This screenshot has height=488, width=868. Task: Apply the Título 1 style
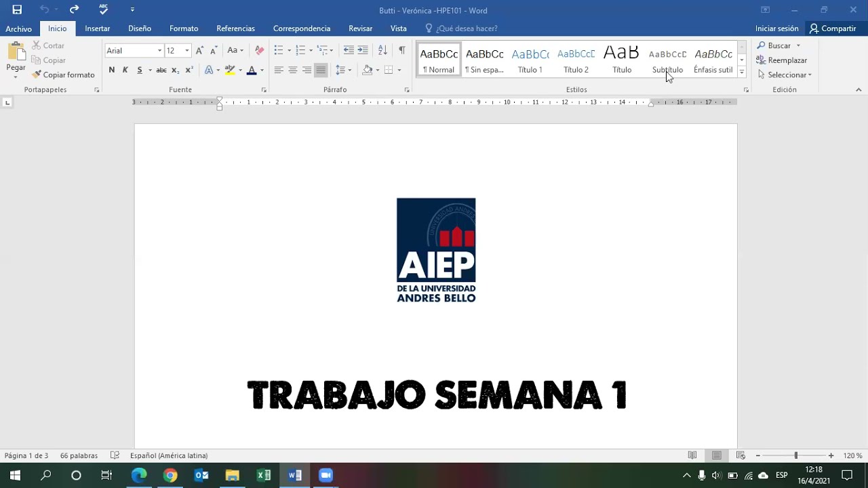tap(530, 60)
